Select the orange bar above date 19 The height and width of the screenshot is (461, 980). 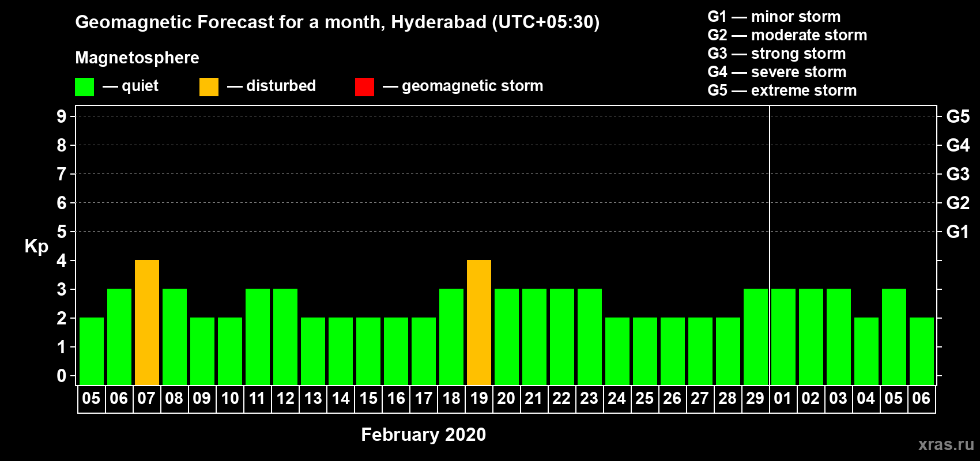tap(479, 322)
